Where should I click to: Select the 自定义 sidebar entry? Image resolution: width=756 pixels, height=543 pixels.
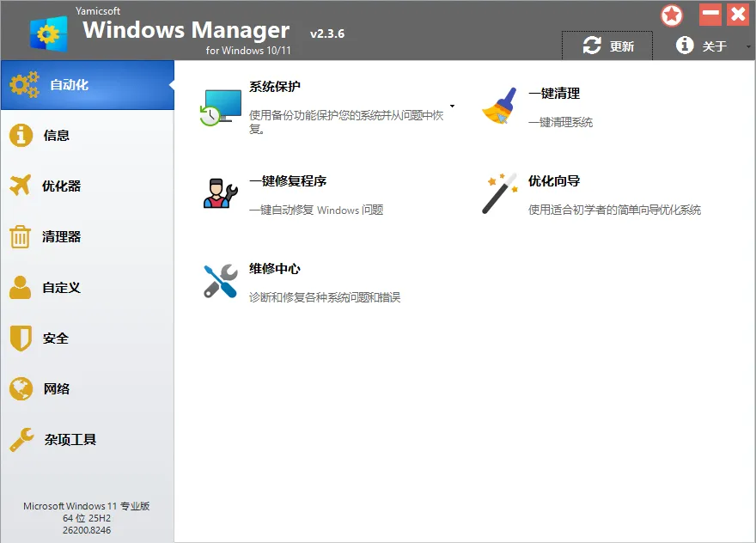[x=52, y=287]
